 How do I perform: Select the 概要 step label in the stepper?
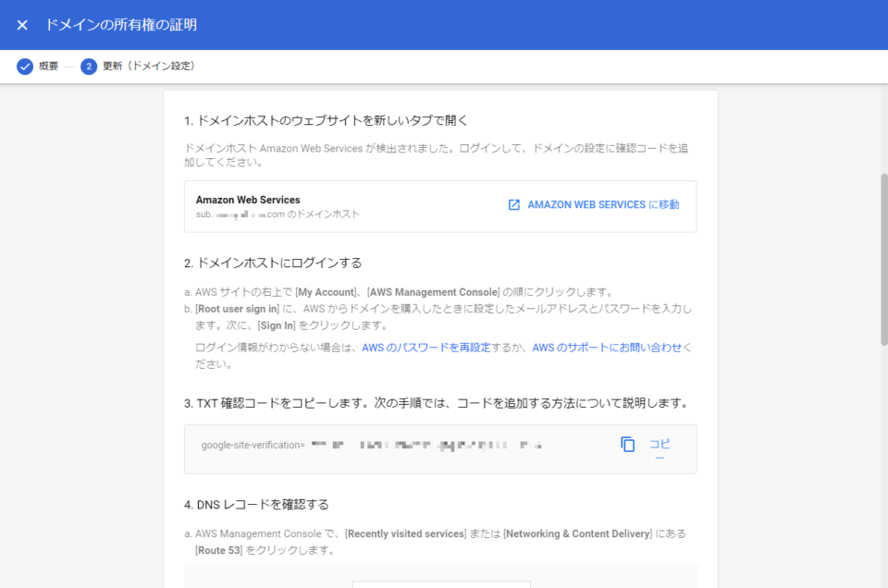coord(50,67)
